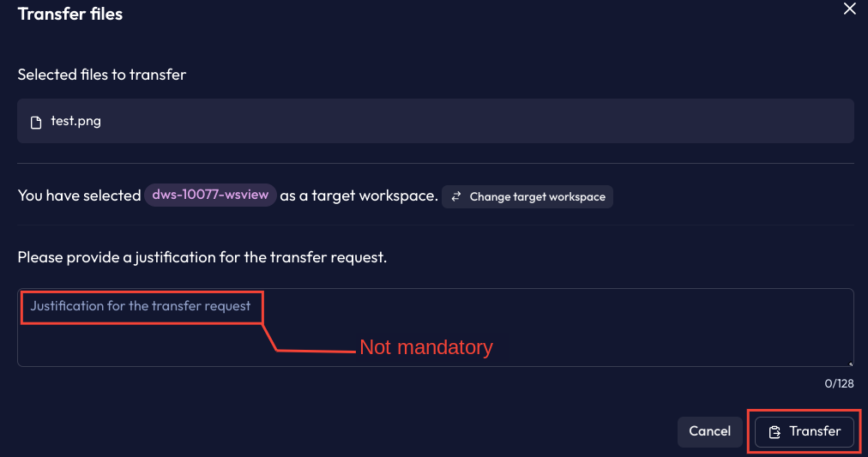The height and width of the screenshot is (457, 868).
Task: Select the test.png file name
Action: (75, 121)
